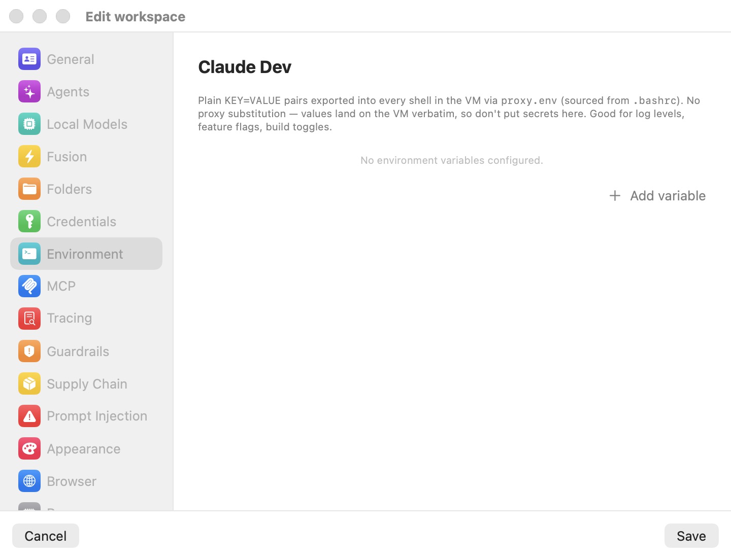
Task: Select the Supply Chain box icon
Action: click(29, 383)
